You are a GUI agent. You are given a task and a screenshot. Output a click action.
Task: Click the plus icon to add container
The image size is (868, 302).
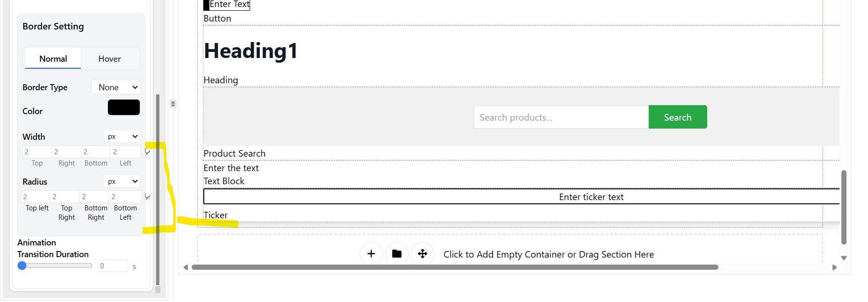(x=371, y=254)
